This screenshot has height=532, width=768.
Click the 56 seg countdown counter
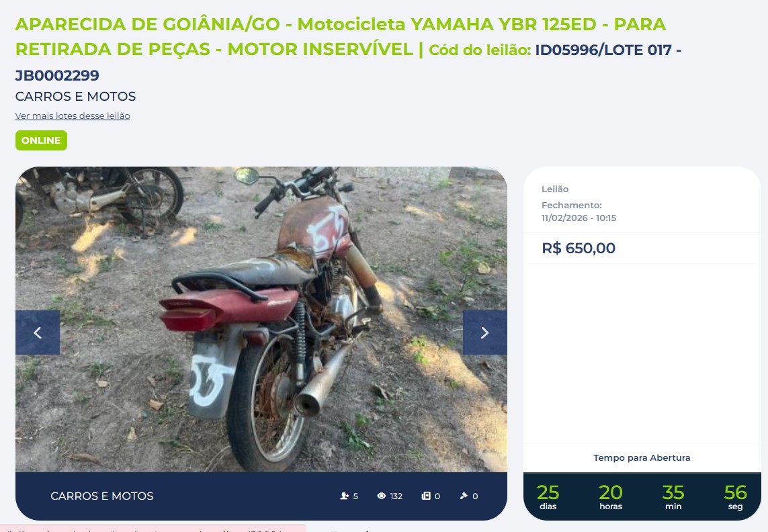(x=735, y=496)
